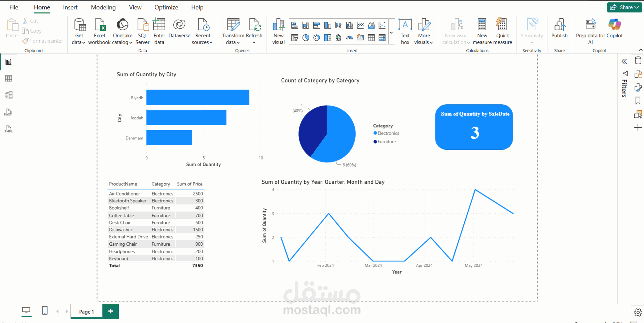Switch to the View ribbon tab

[135, 7]
